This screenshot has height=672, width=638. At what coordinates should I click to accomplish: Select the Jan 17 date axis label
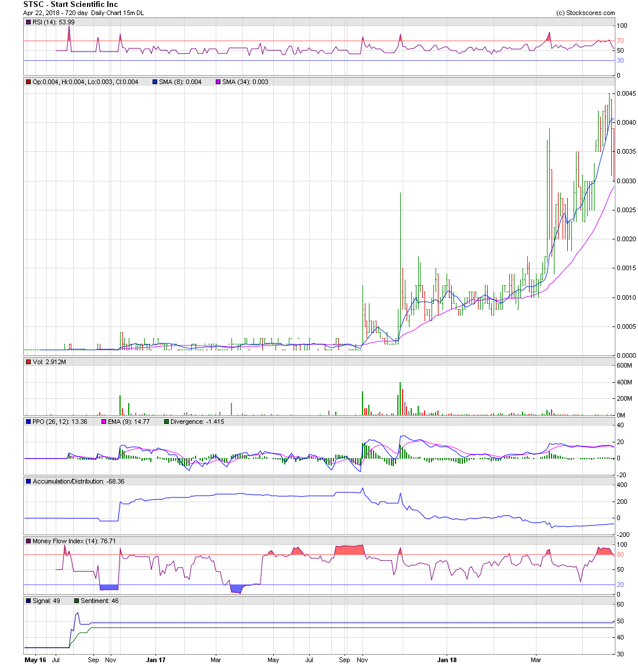coord(155,660)
